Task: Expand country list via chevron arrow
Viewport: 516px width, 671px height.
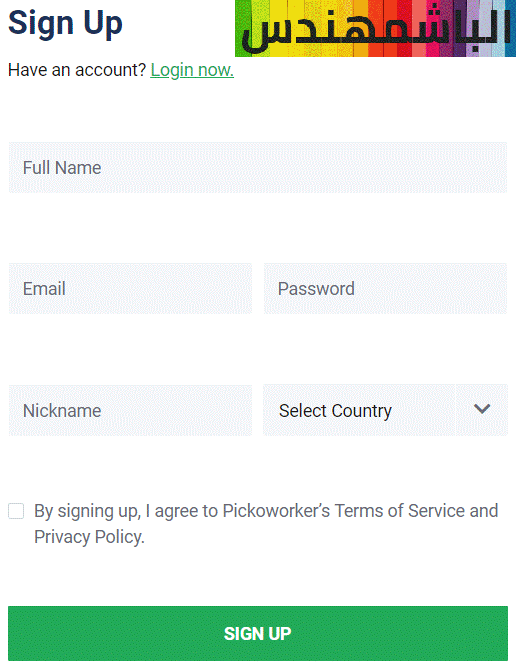Action: 482,409
